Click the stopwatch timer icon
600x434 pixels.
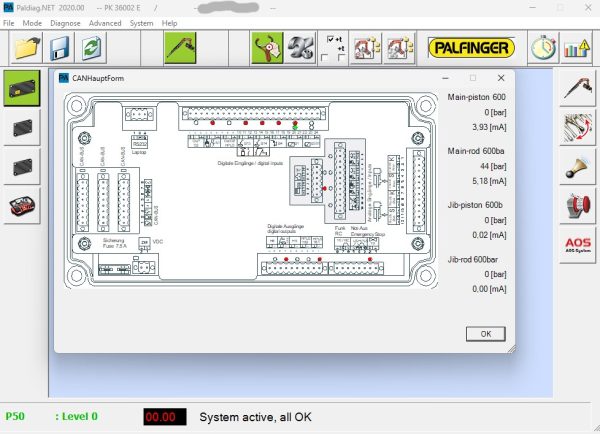(543, 48)
